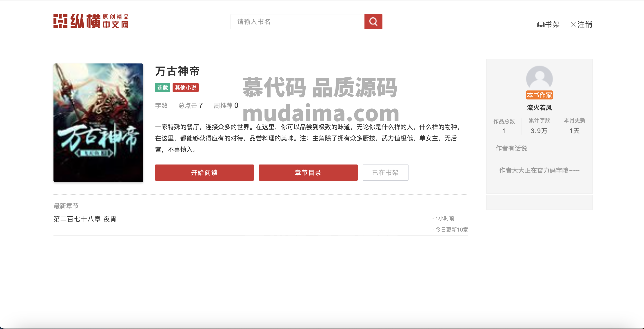This screenshot has width=644, height=329.
Task: Click the book icon beside 书架
Action: pyautogui.click(x=540, y=25)
